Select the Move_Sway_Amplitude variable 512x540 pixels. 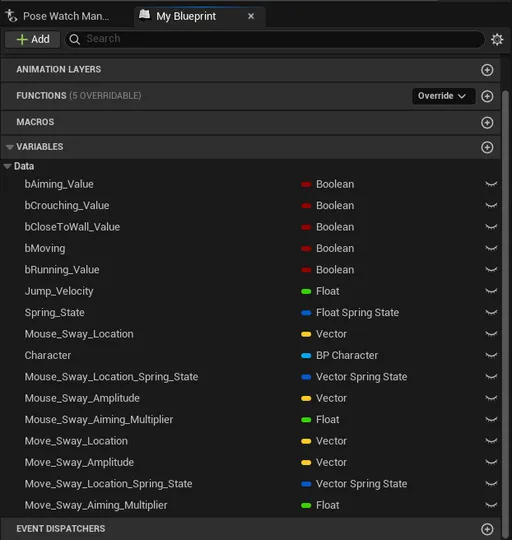pos(79,462)
